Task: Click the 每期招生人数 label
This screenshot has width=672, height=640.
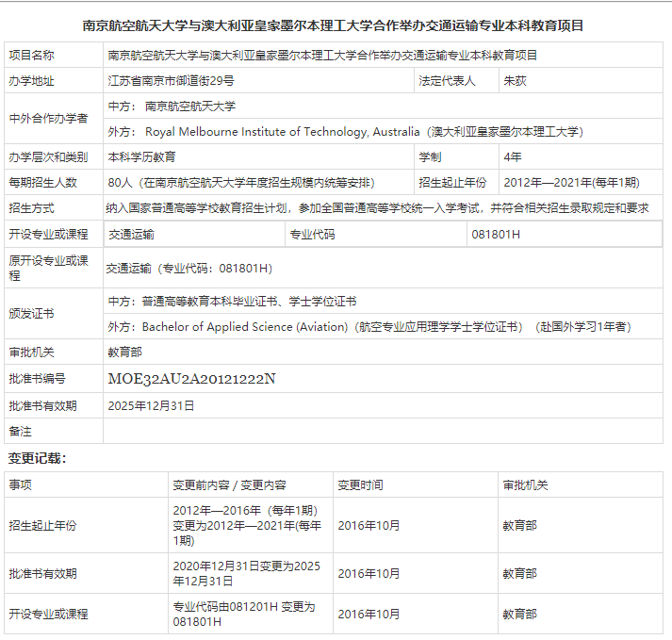Action: click(x=42, y=183)
